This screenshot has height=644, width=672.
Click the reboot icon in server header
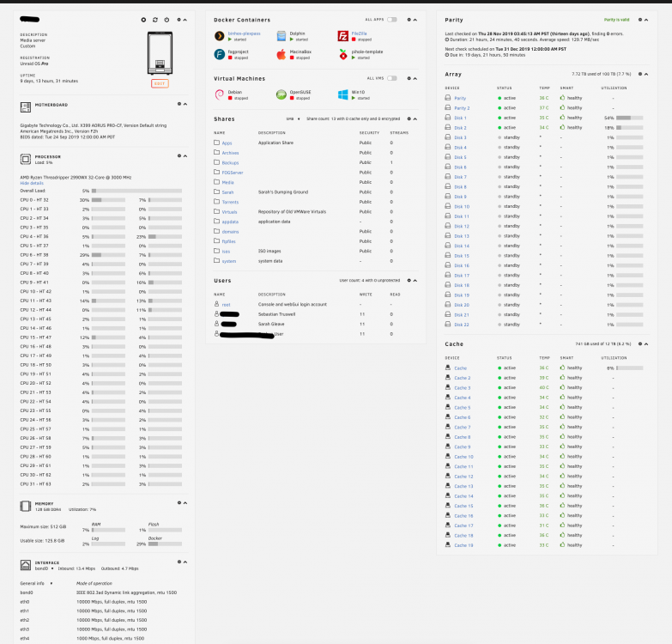tap(155, 20)
